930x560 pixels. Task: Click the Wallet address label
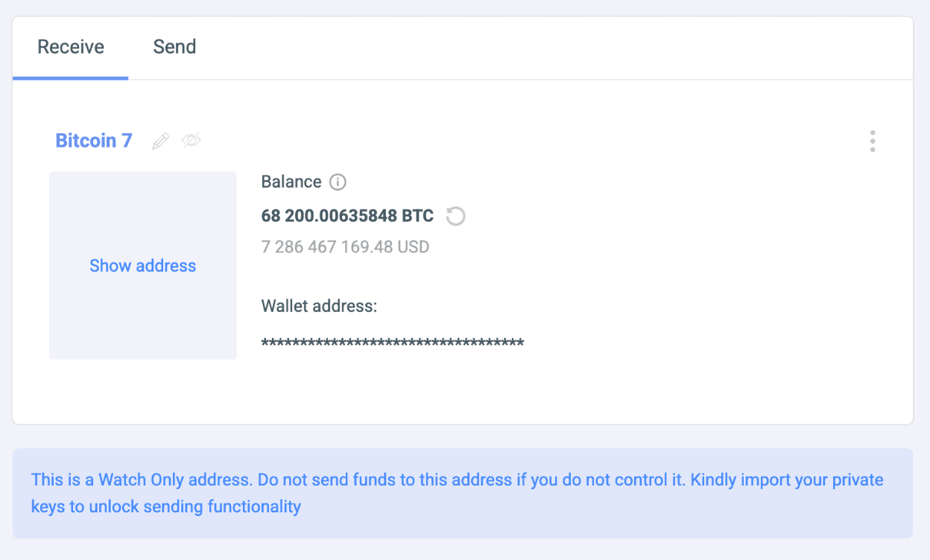319,306
